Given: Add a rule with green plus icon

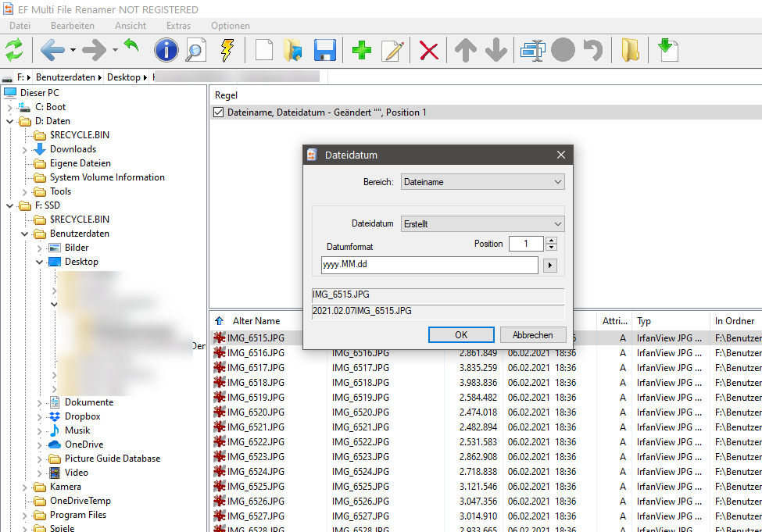Looking at the screenshot, I should tap(362, 50).
